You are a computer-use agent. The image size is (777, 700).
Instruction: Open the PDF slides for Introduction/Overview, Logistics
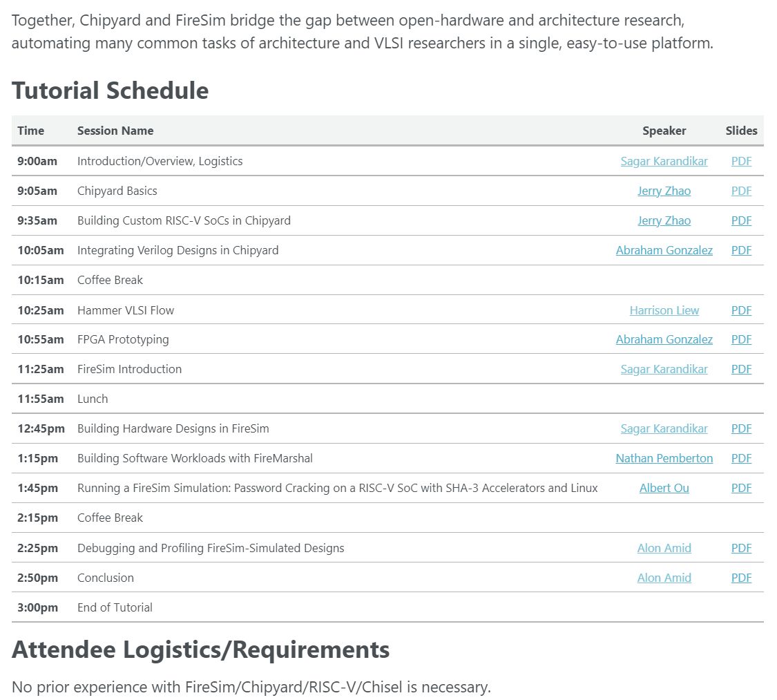tap(740, 161)
